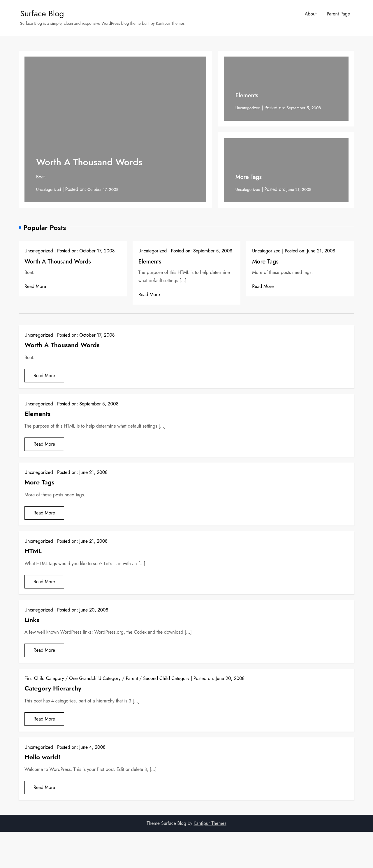This screenshot has width=373, height=868.
Task: Click Read More under Popular Posts Elements card
Action: pos(149,294)
